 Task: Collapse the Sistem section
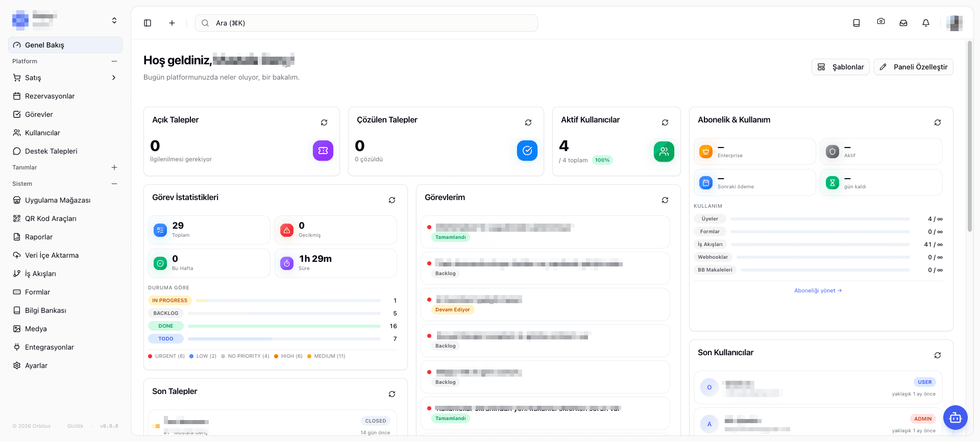(114, 184)
